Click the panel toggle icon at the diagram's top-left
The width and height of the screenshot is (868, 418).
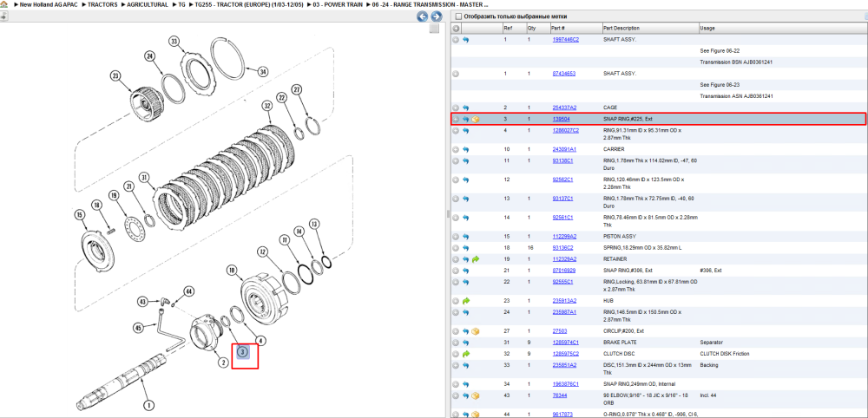pyautogui.click(x=3, y=17)
